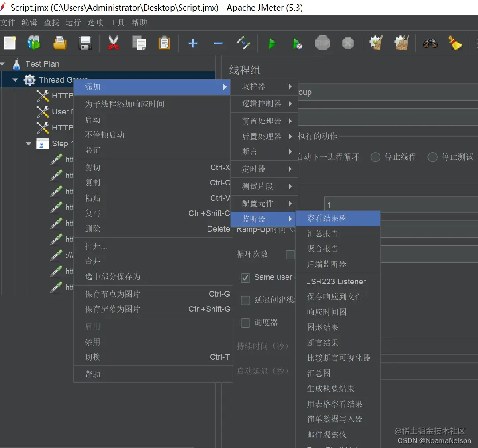Expand the 取样器 submenu

[264, 86]
